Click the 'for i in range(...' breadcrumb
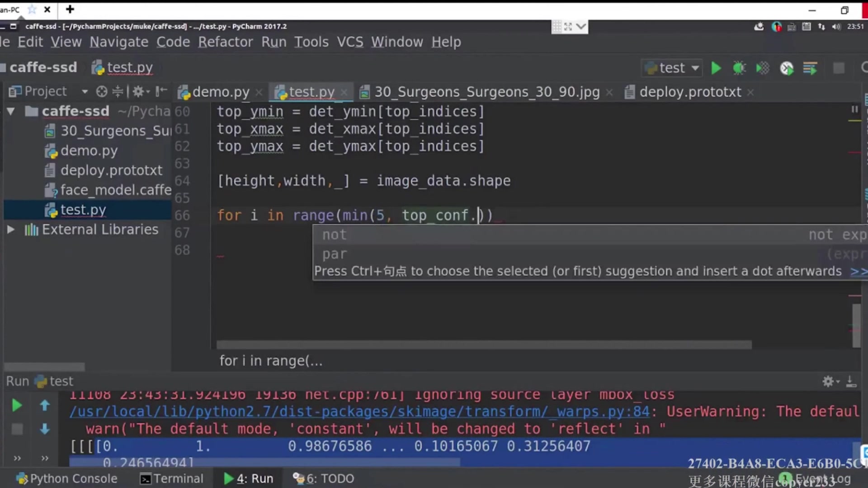The height and width of the screenshot is (488, 868). click(x=271, y=361)
